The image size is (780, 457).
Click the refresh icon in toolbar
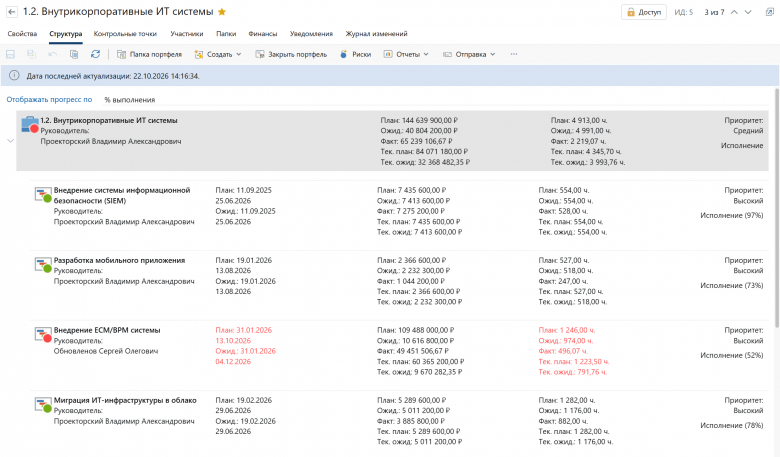[x=96, y=54]
